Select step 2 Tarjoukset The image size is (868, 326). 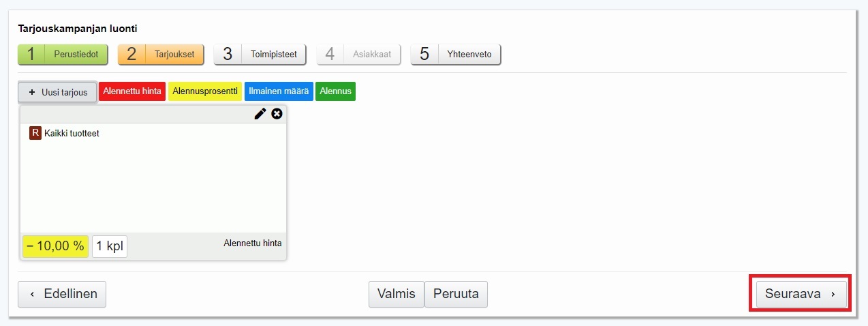(161, 55)
